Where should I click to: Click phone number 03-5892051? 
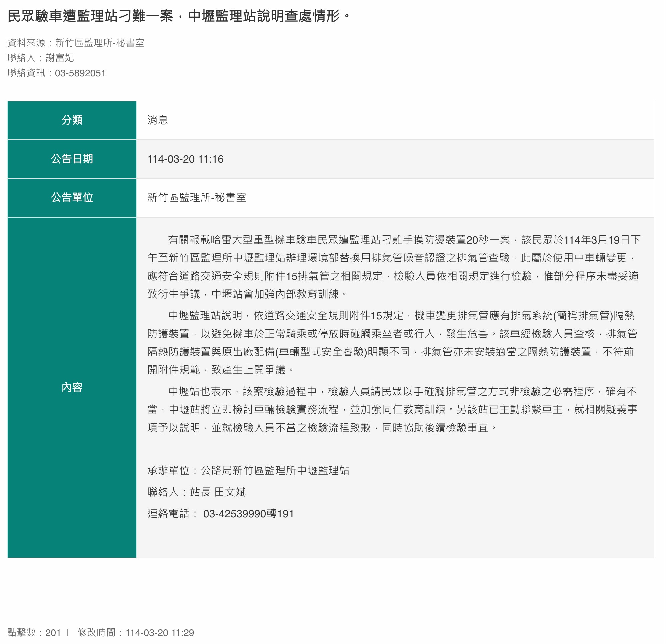(x=80, y=73)
